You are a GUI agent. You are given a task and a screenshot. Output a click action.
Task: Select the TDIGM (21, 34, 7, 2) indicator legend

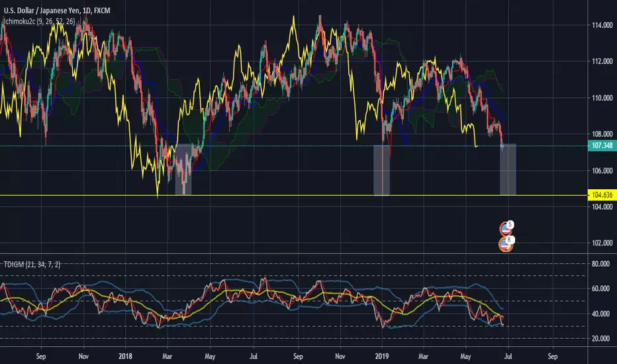pyautogui.click(x=32, y=265)
